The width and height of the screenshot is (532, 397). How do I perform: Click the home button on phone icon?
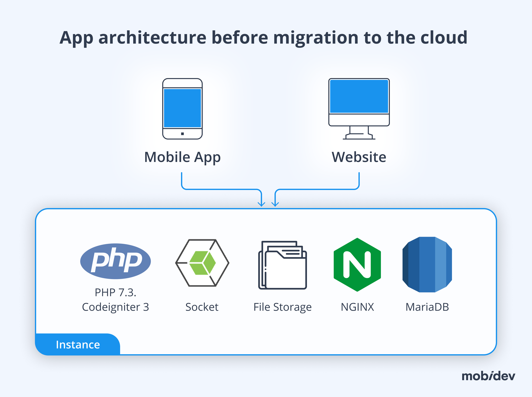pyautogui.click(x=182, y=134)
